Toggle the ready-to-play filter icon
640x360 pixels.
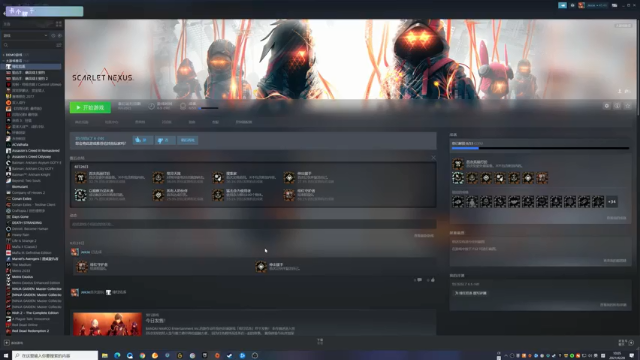tap(60, 36)
